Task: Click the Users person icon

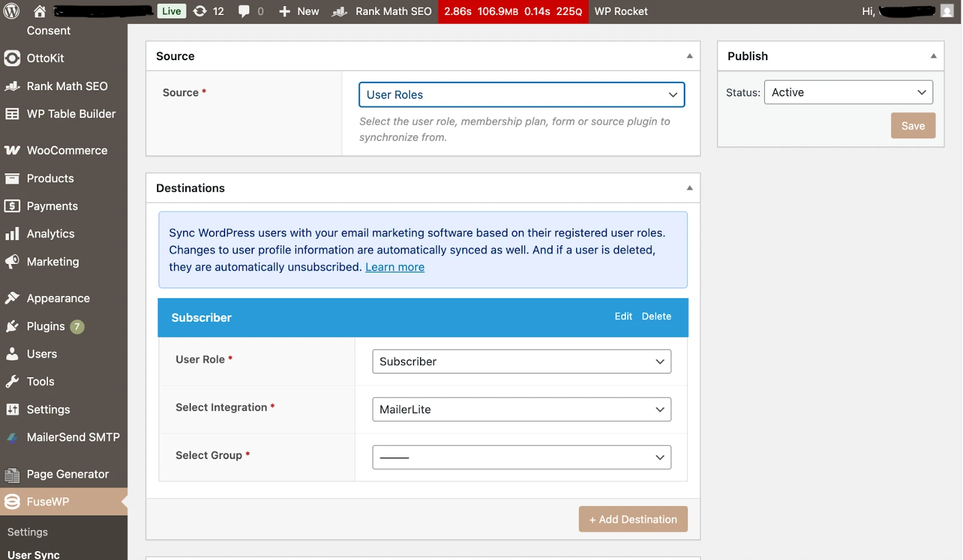Action: tap(12, 354)
